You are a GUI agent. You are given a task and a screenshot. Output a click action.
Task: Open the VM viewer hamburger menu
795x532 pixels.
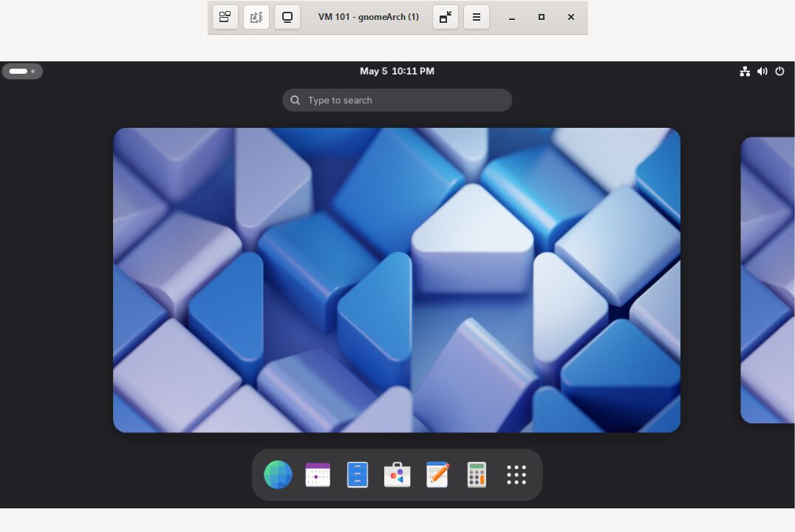[477, 17]
